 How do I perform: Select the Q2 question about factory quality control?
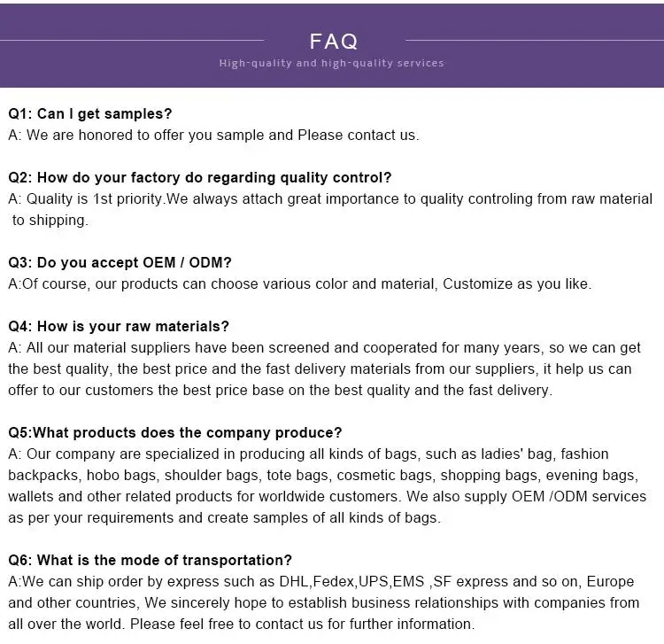[x=200, y=178]
